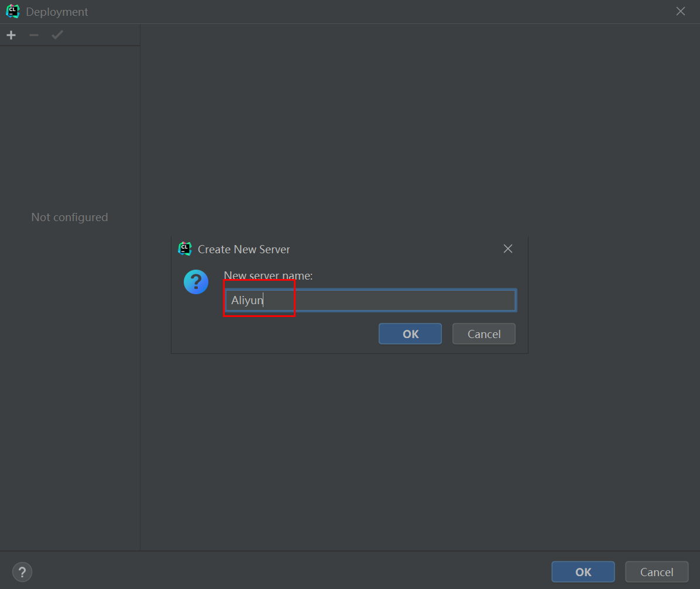Screen dimensions: 700x589
Task: Click the plus icon to add server
Action: [x=11, y=35]
